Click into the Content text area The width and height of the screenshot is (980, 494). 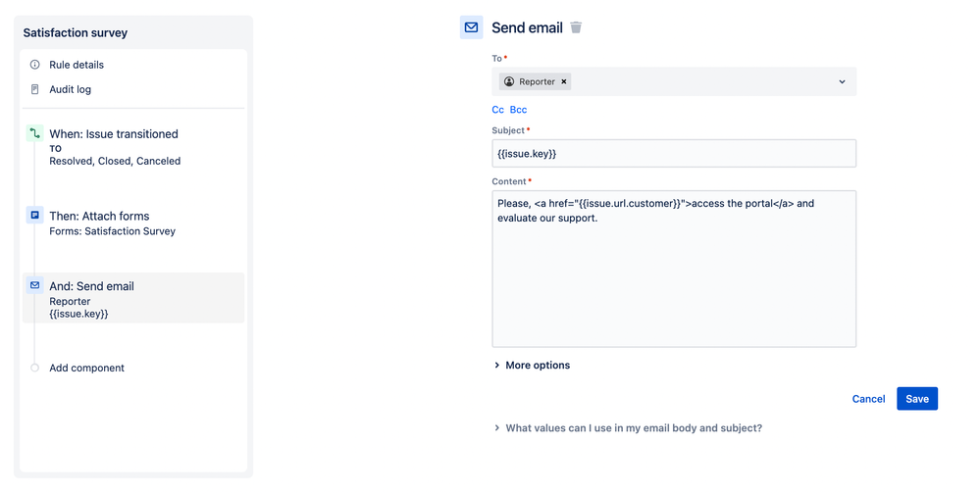click(674, 270)
